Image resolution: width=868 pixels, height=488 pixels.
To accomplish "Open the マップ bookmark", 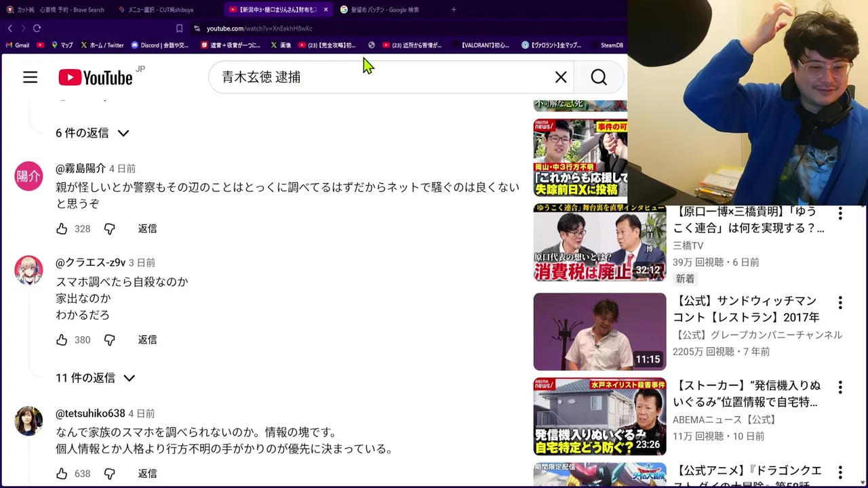I will [x=62, y=45].
